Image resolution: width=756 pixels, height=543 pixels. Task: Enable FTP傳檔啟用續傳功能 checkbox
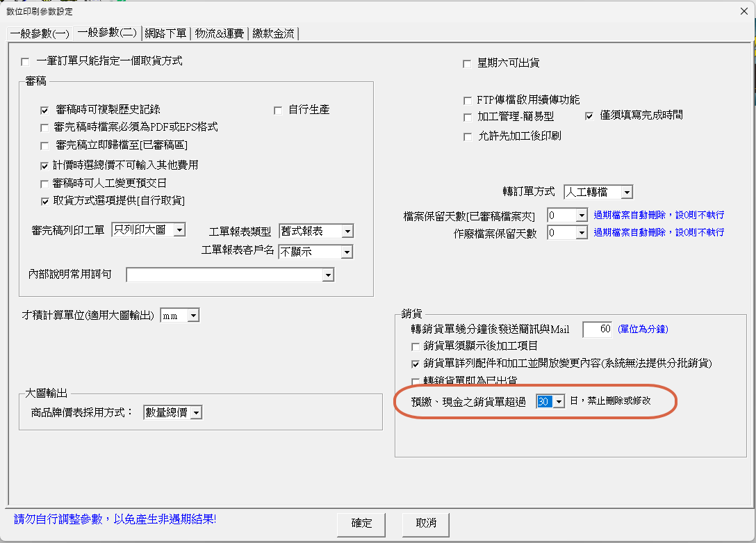(468, 100)
